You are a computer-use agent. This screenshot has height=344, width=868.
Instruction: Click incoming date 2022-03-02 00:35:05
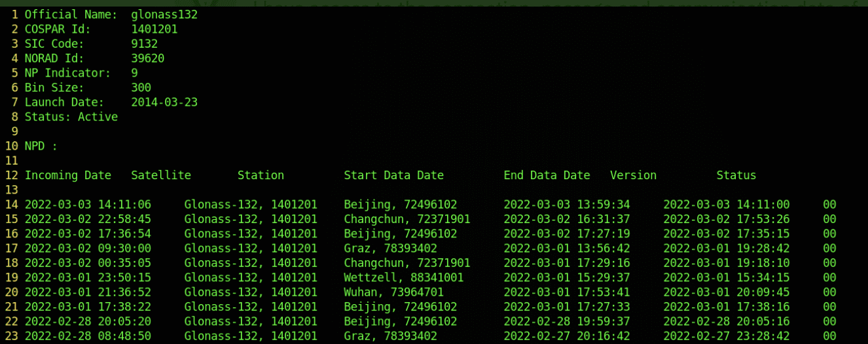[x=88, y=263]
